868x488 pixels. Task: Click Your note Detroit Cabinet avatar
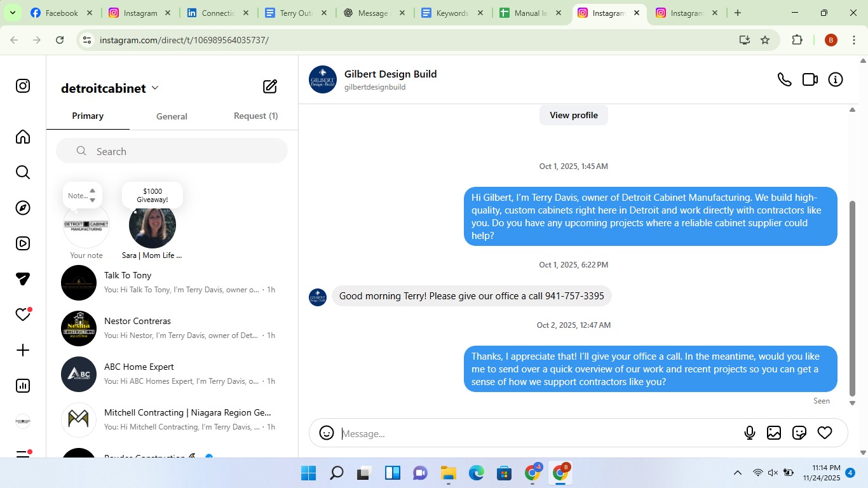[86, 226]
